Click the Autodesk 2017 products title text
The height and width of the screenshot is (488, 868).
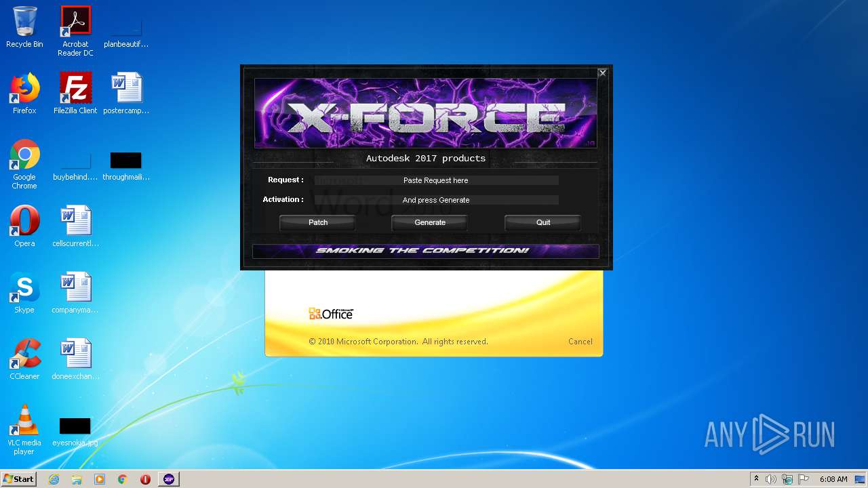(x=426, y=158)
